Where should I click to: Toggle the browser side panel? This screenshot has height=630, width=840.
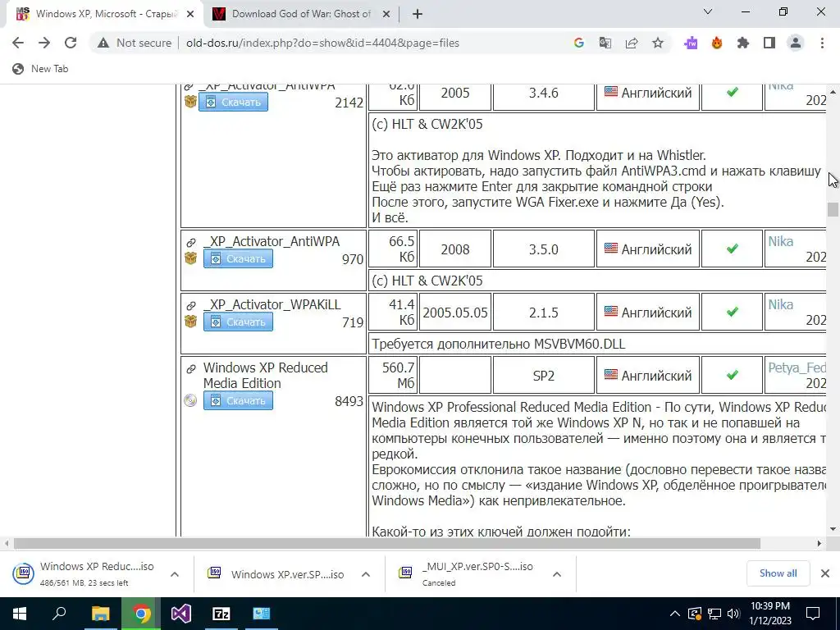tap(769, 43)
